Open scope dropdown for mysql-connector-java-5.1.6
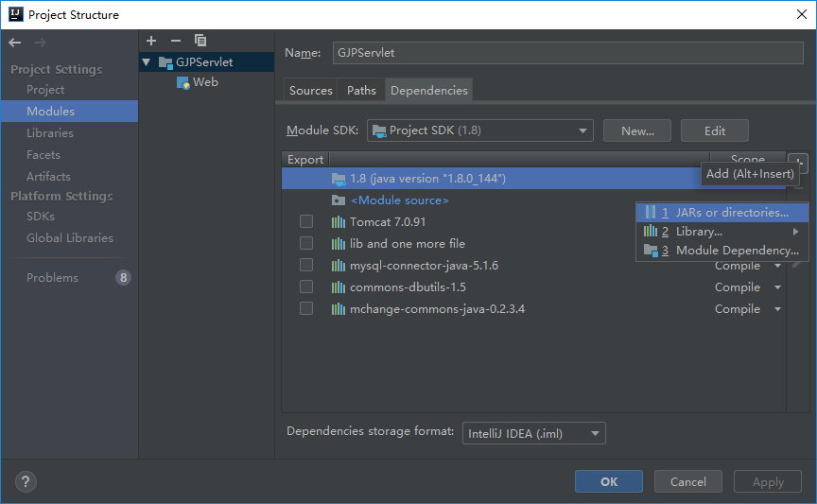The image size is (817, 504). (777, 266)
